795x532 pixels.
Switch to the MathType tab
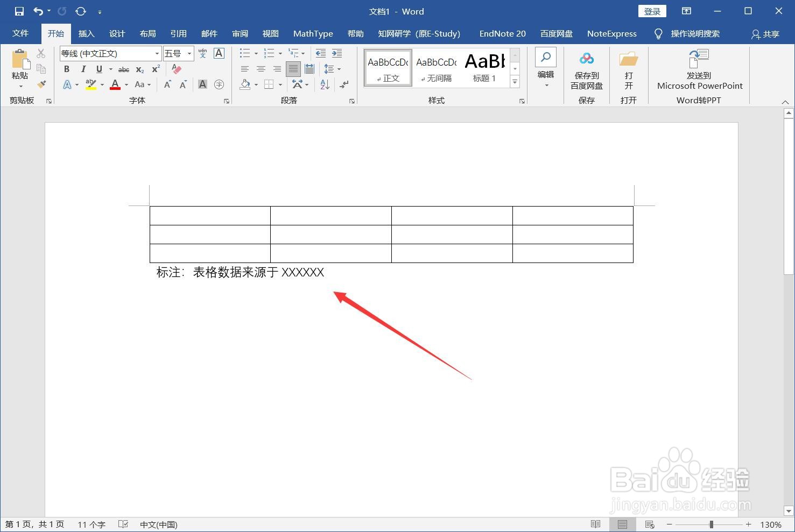pyautogui.click(x=313, y=33)
